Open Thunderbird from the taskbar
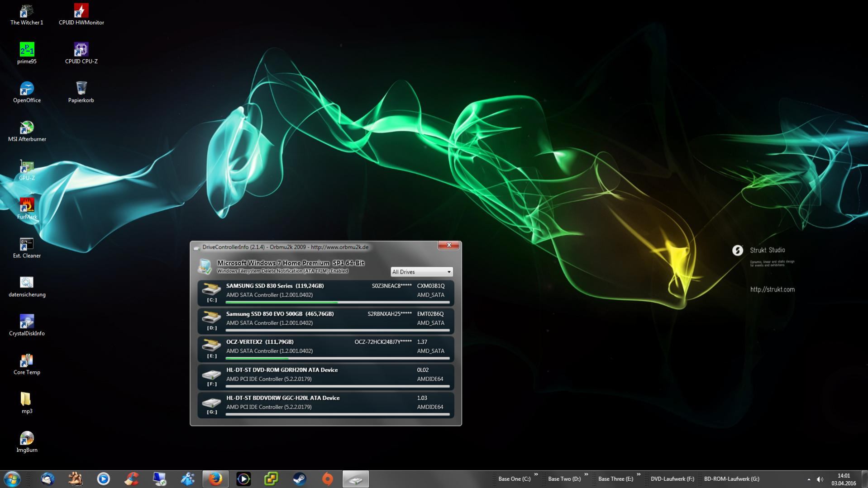 [48, 479]
